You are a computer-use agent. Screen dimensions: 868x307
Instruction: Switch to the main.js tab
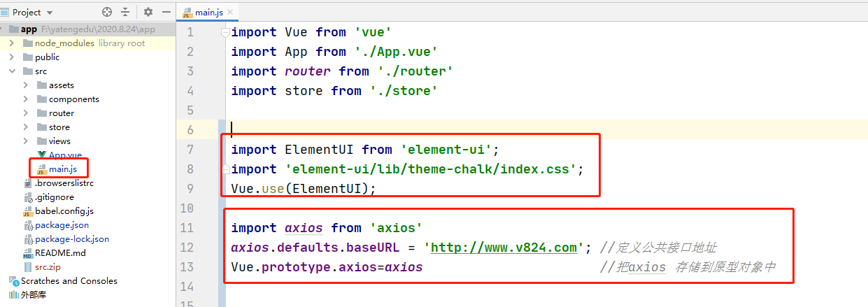coord(206,12)
